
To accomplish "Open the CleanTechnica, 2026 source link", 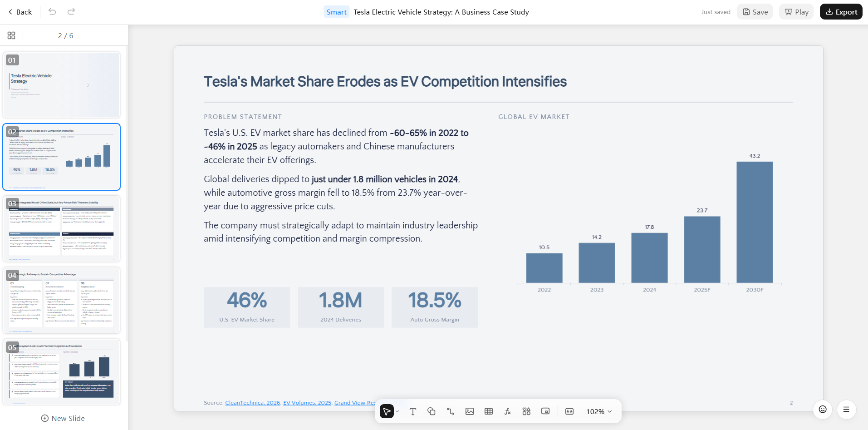I will (253, 403).
